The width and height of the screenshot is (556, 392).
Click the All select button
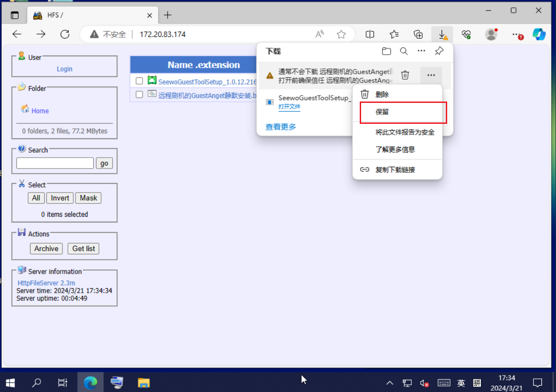[36, 198]
